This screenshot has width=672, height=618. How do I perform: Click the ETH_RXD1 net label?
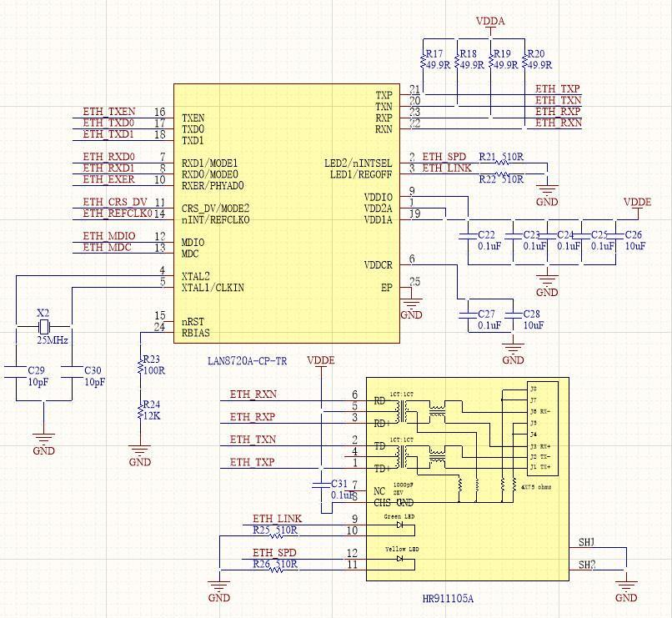point(108,168)
